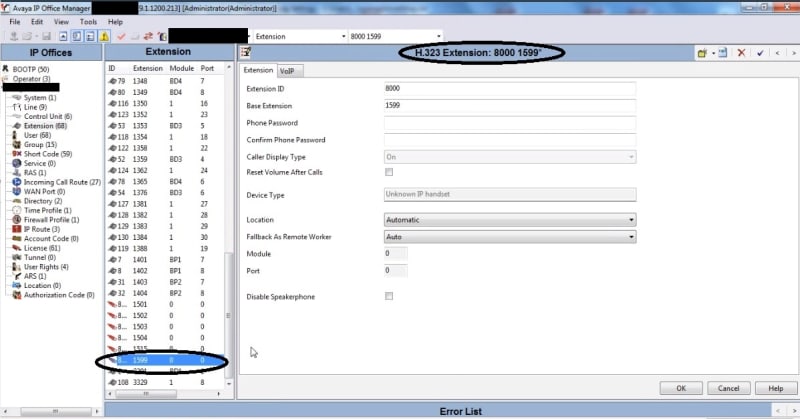Open Control Unit (6) in the tree

48,116
